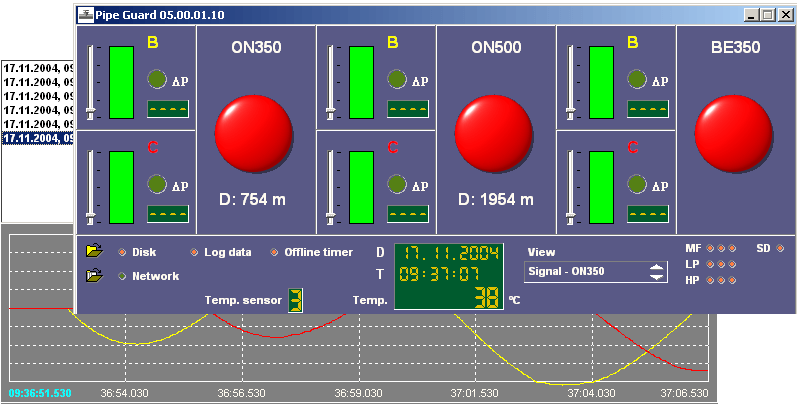The image size is (800, 406).
Task: Click the first HP status LED
Action: click(x=710, y=281)
